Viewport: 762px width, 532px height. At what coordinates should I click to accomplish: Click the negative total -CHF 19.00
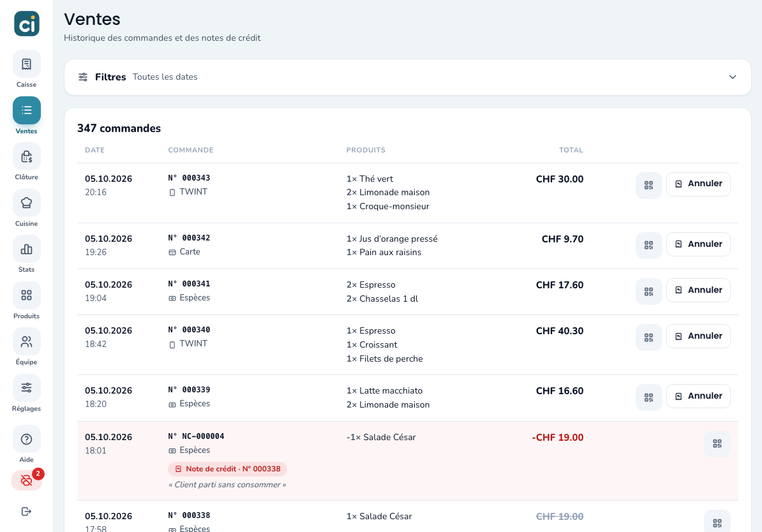(x=557, y=437)
